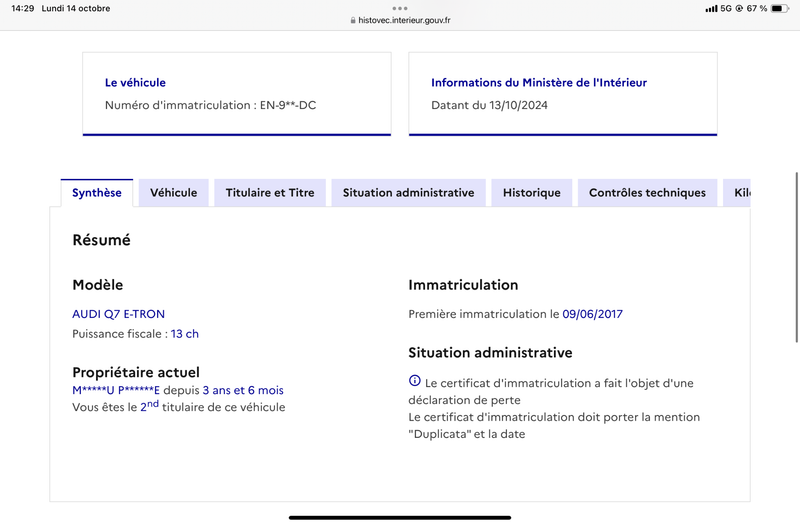Image resolution: width=800 pixels, height=525 pixels.
Task: Click the 'Propriétaire actuel' heading
Action: tap(136, 372)
